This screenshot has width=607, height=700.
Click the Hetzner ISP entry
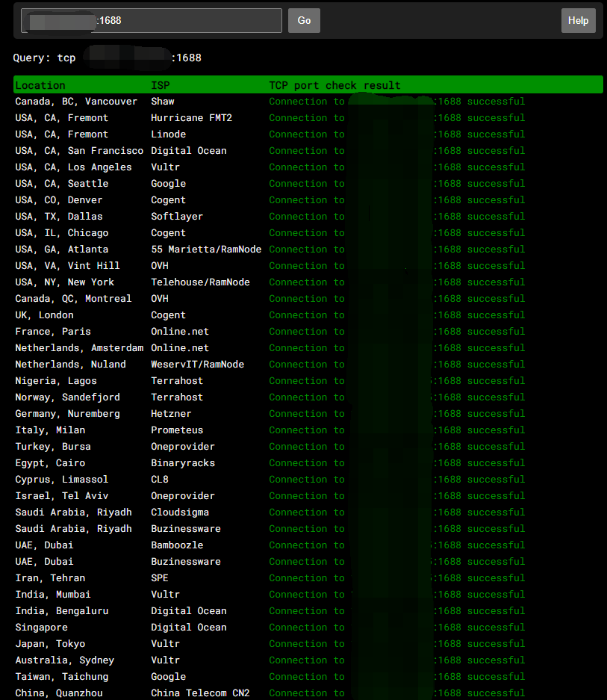click(171, 414)
